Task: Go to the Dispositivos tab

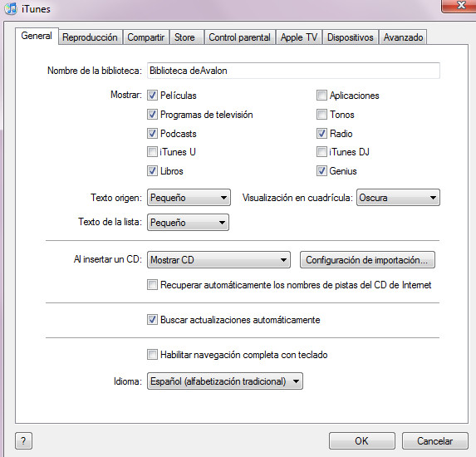Action: tap(350, 37)
